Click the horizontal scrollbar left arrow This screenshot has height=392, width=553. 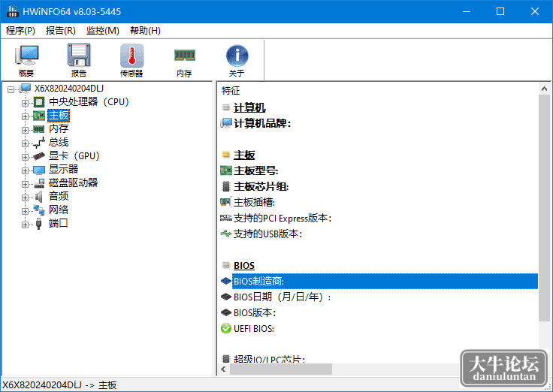pyautogui.click(x=223, y=369)
